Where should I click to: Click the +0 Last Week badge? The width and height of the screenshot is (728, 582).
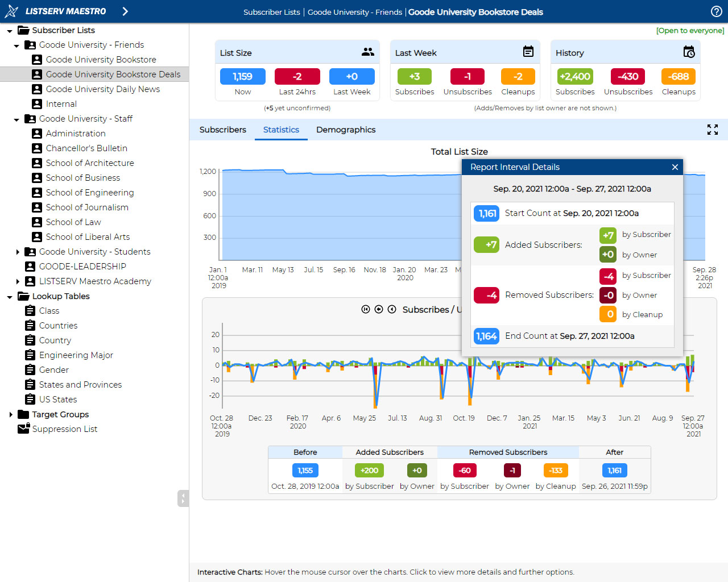(x=352, y=76)
